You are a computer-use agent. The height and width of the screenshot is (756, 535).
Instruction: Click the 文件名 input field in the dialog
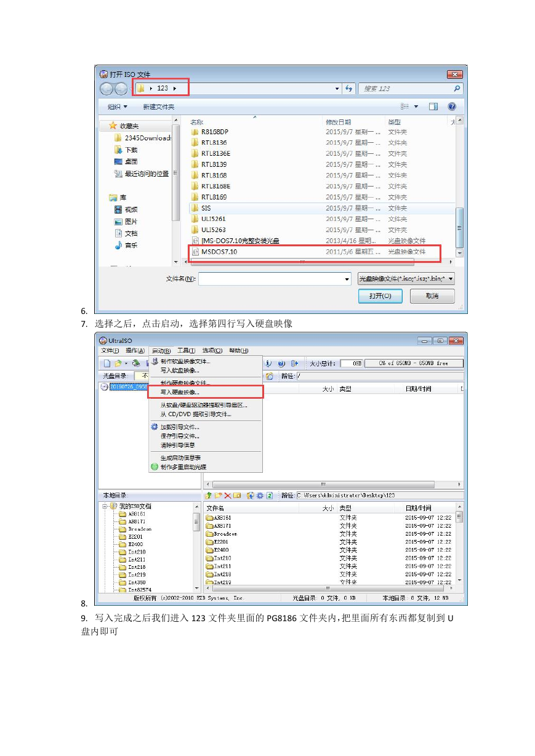click(275, 279)
